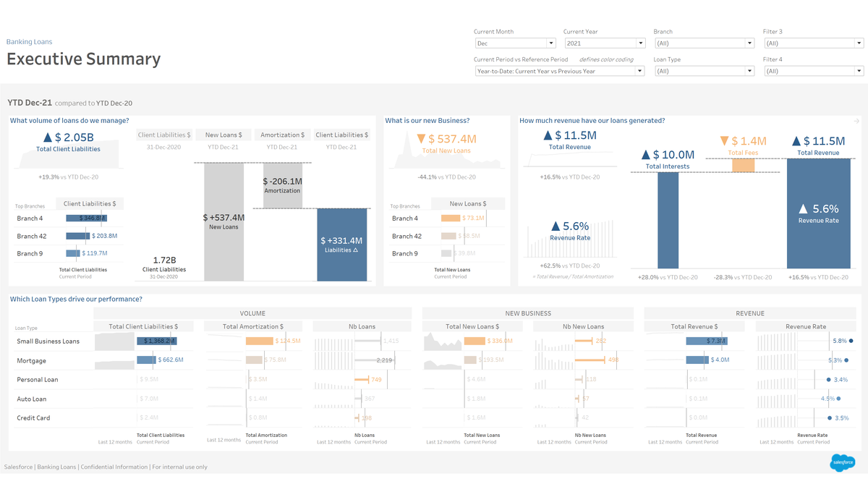Open the Loan Type filter dropdown

[703, 71]
